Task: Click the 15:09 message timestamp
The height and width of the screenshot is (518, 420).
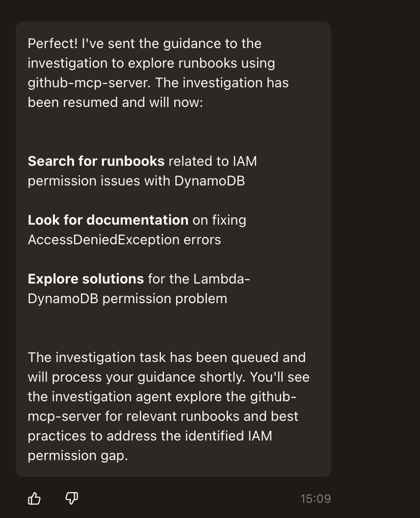Action: 315,499
